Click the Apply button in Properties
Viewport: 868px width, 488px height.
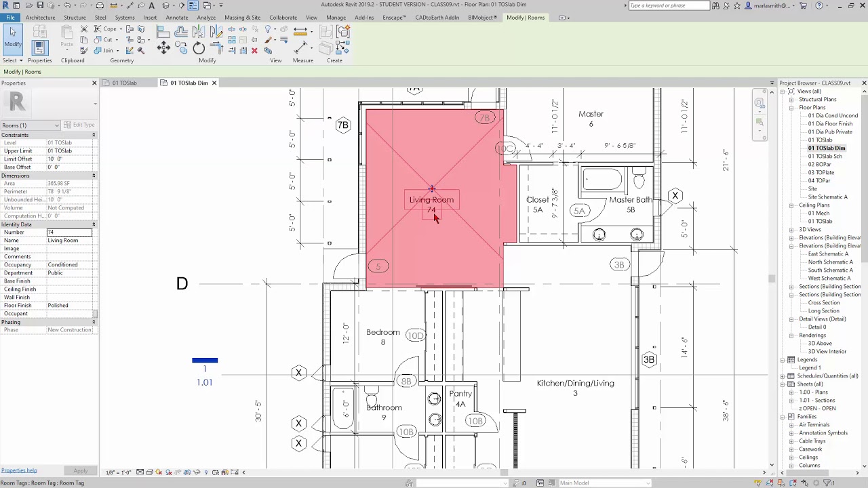80,470
